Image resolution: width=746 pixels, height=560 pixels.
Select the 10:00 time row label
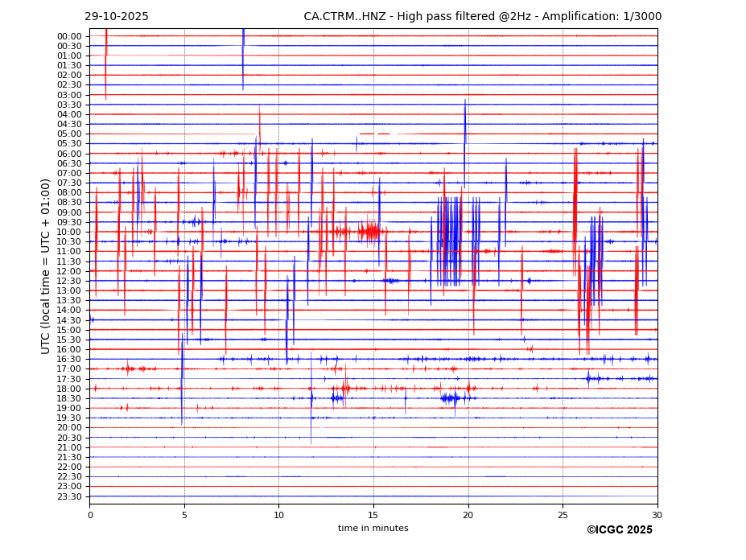(x=69, y=232)
